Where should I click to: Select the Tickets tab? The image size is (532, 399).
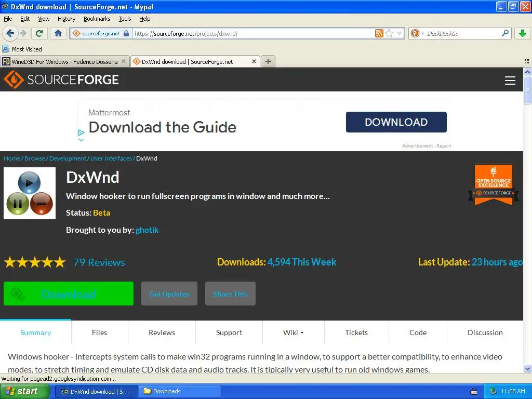pyautogui.click(x=356, y=332)
